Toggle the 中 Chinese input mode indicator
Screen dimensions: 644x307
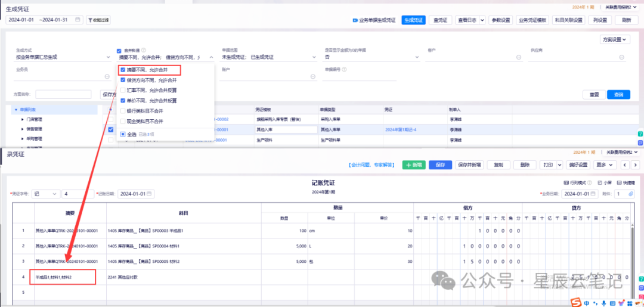pyautogui.click(x=587, y=303)
